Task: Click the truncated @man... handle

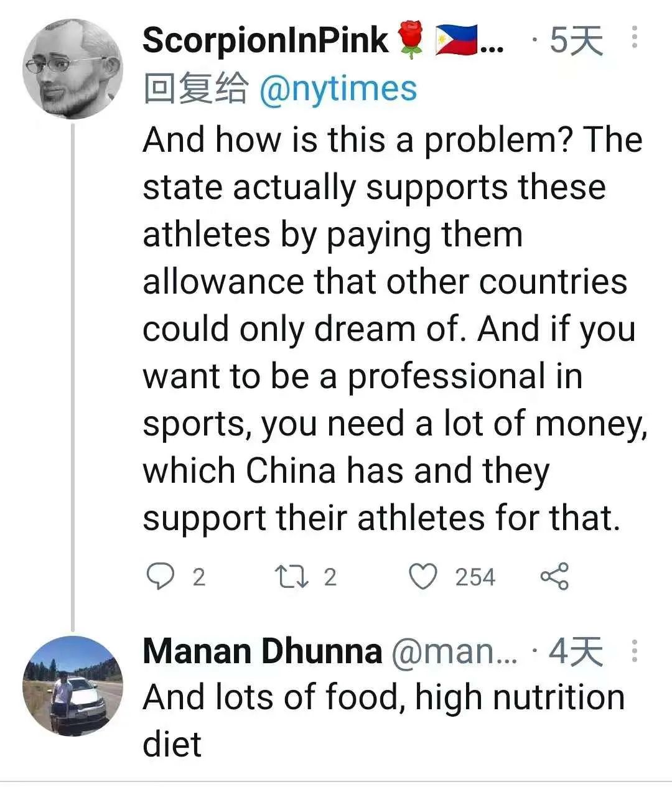Action: [x=454, y=651]
